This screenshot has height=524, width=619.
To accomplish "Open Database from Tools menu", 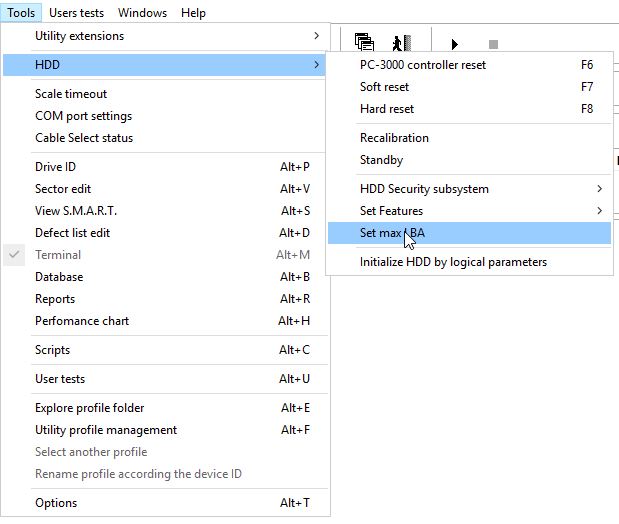I will click(x=164, y=277).
